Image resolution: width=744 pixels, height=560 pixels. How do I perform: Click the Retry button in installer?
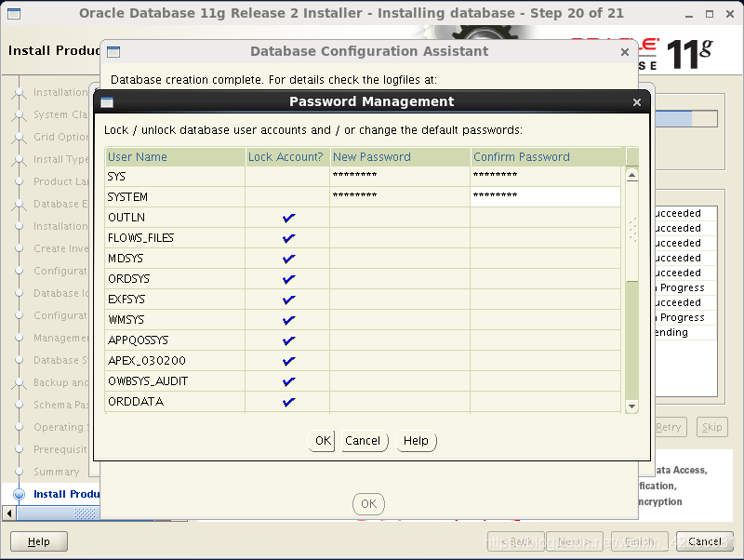[x=668, y=427]
